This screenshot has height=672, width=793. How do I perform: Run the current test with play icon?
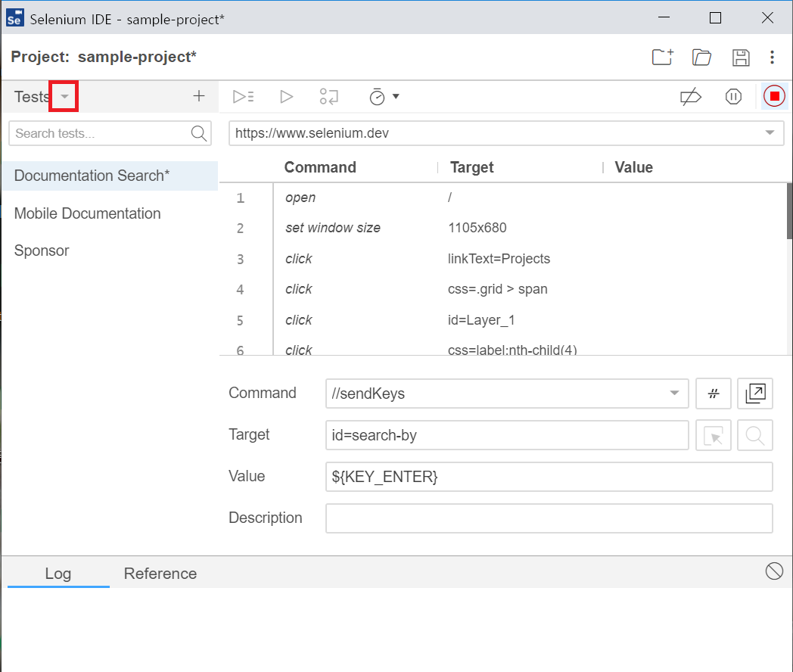[x=286, y=97]
